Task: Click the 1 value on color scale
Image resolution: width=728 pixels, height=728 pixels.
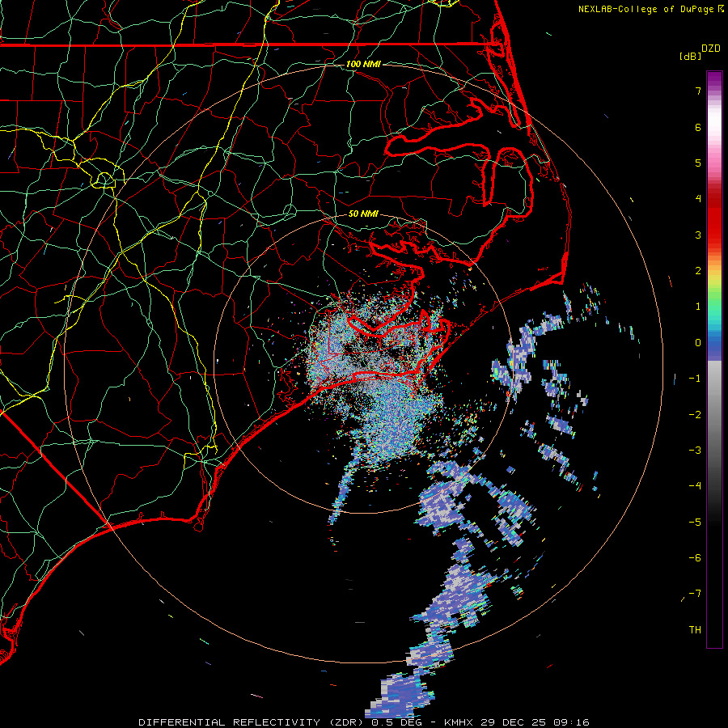Action: (698, 307)
